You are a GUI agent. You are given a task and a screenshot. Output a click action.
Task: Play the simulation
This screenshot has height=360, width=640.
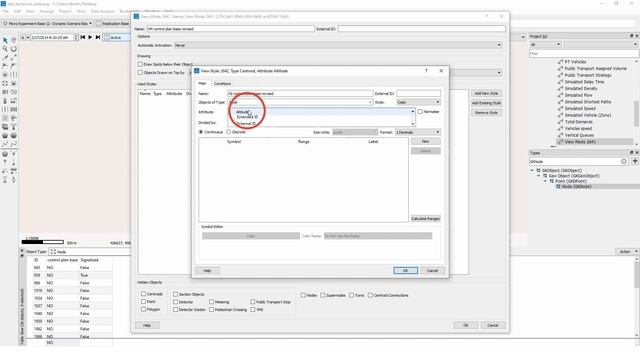[90, 37]
